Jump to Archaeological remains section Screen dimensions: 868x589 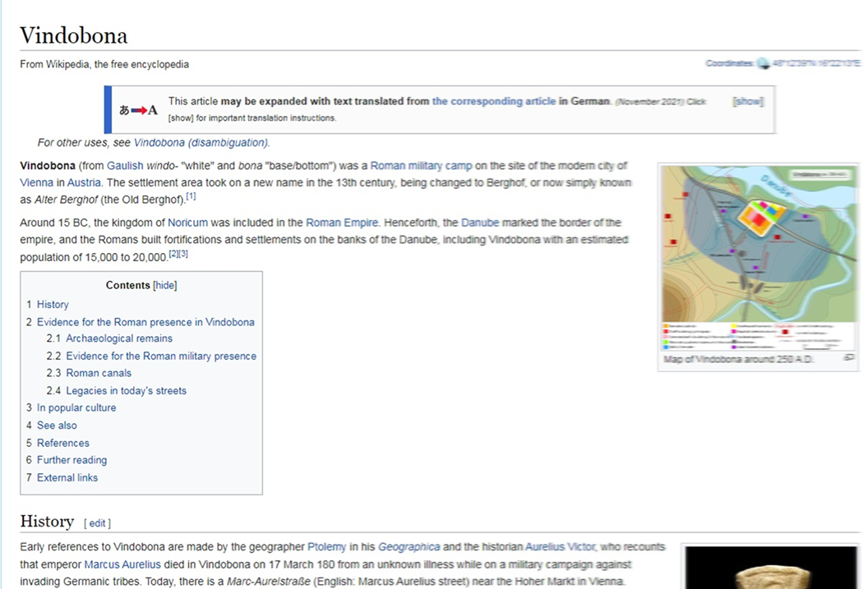coord(119,338)
